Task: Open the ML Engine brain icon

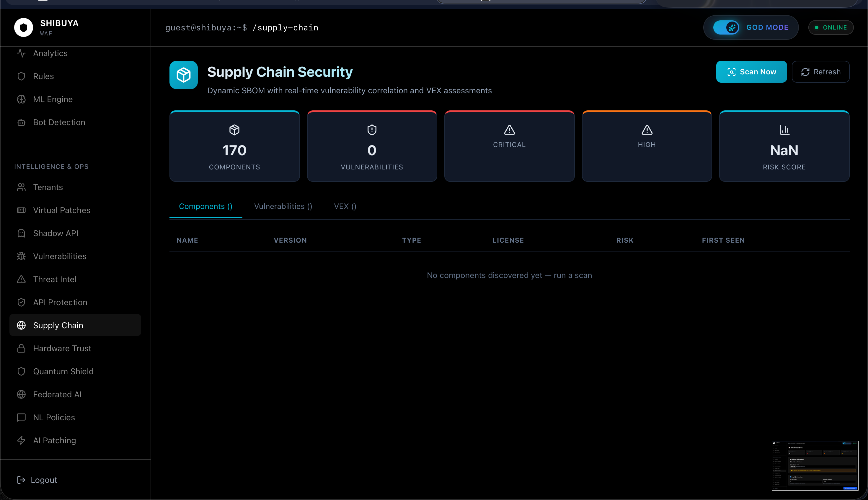Action: pos(21,99)
